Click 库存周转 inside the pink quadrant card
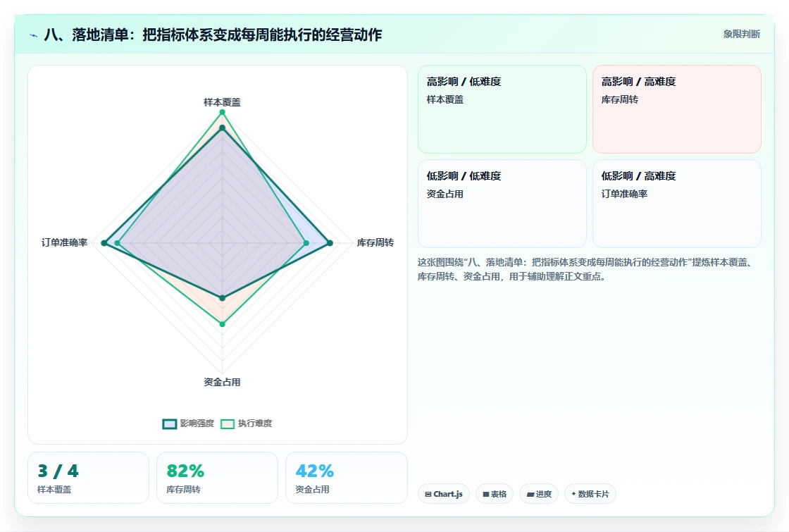Viewport: 789px width, 532px height. pos(619,99)
